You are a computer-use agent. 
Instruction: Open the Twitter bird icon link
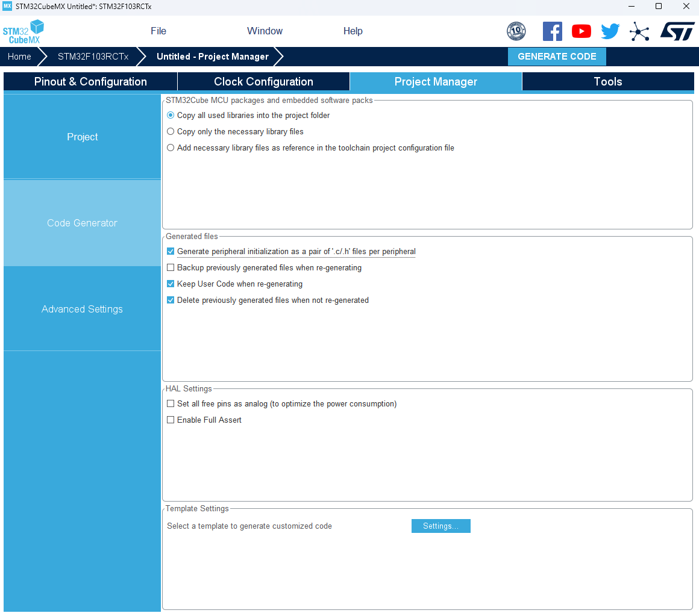(x=610, y=31)
